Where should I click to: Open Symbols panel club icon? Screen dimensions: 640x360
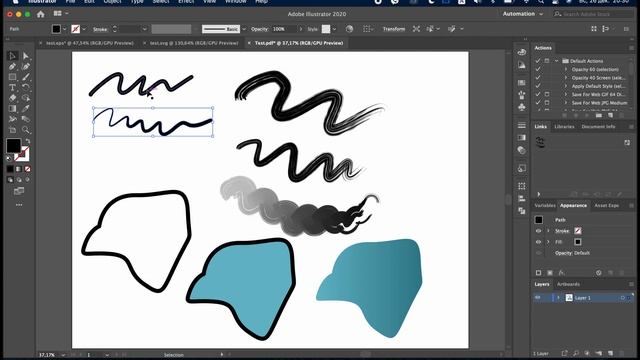tap(522, 107)
